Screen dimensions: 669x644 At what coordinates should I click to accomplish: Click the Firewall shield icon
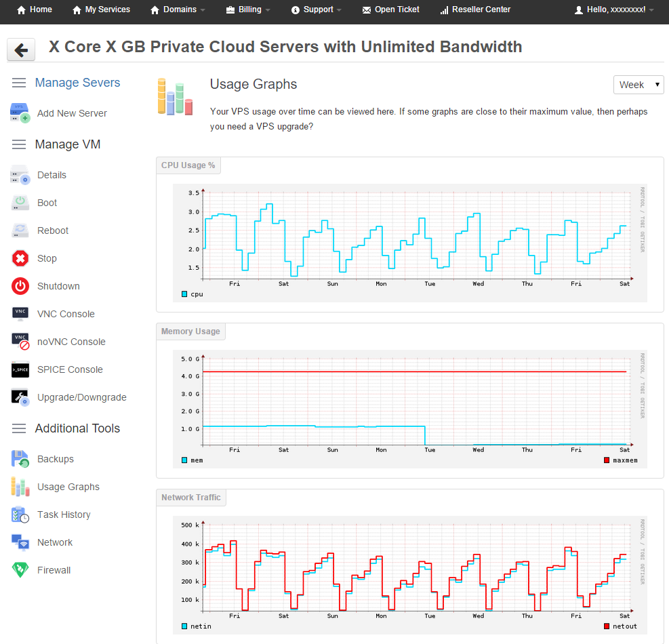click(x=20, y=570)
